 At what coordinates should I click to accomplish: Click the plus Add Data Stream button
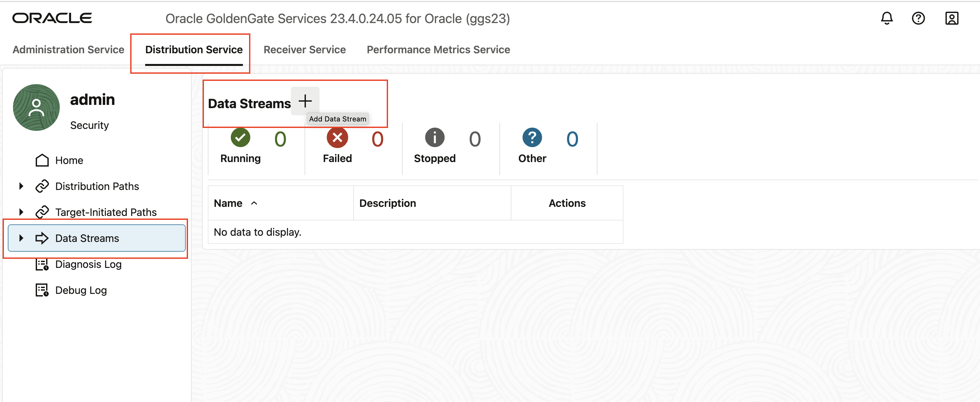(305, 101)
